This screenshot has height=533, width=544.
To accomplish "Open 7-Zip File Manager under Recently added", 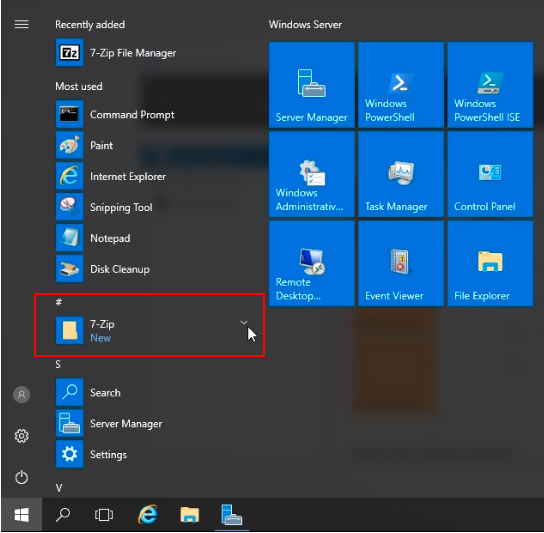I will 116,53.
